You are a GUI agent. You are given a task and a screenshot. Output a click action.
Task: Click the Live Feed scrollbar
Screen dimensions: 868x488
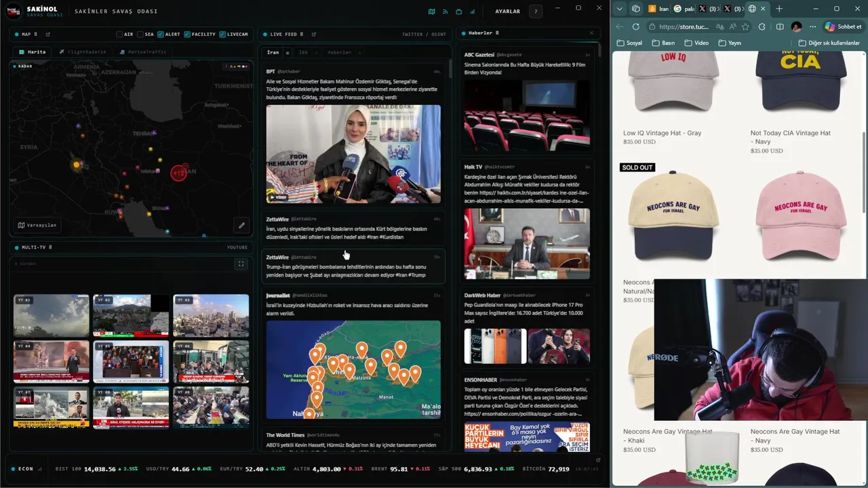(450, 68)
